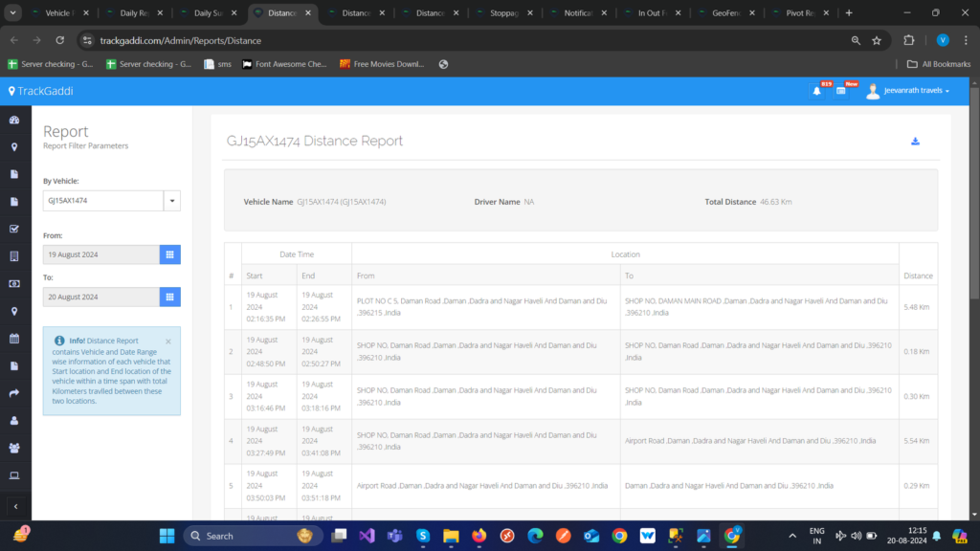Open the Windows Start menu
This screenshot has width=980, height=551.
point(167,536)
